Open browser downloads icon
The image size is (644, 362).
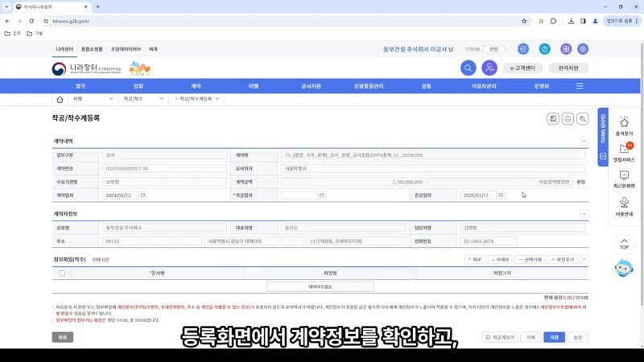tap(571, 21)
